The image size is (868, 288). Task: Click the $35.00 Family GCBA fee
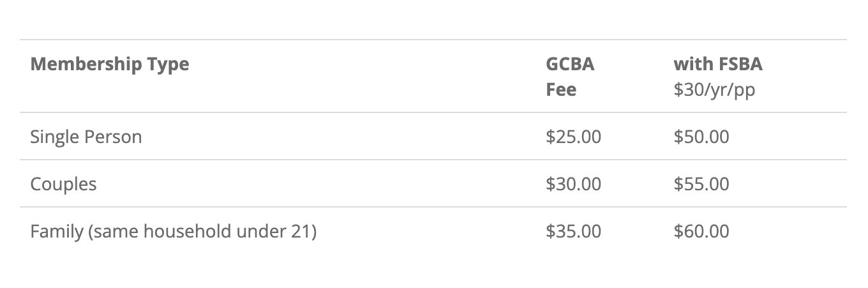click(573, 231)
